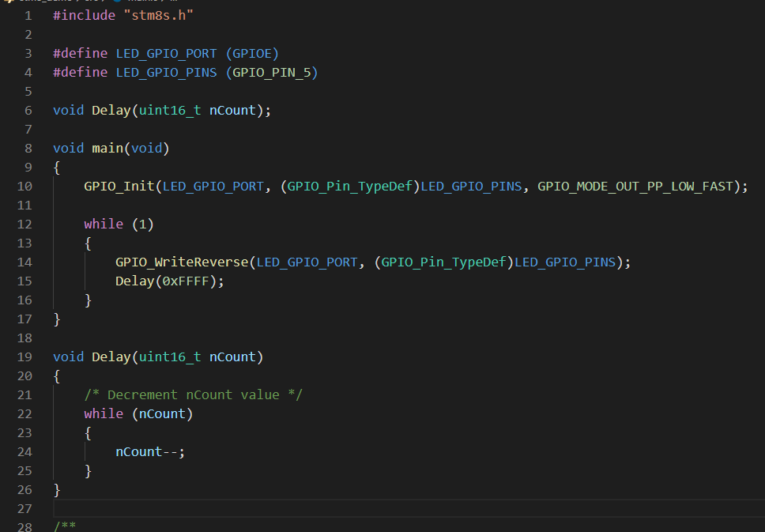Click the LED_GPIO_PORT macro on line 3
This screenshot has height=532, width=765.
pos(166,53)
